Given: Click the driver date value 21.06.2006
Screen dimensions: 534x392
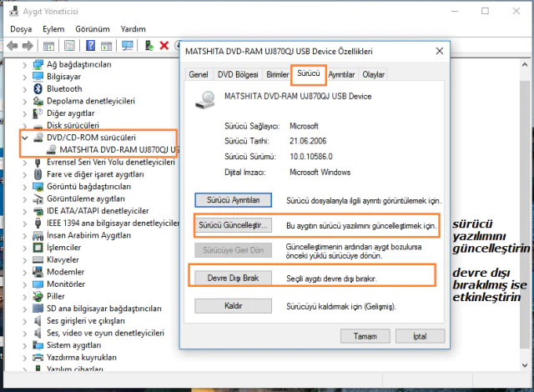Looking at the screenshot, I should click(x=308, y=141).
